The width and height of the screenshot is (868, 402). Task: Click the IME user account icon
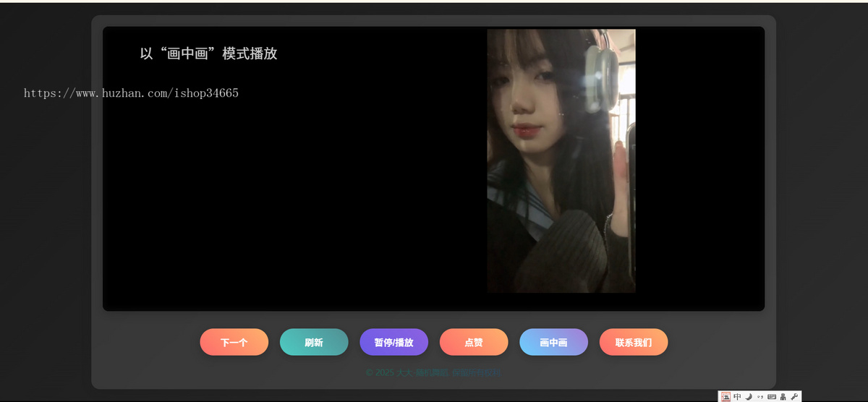(x=783, y=396)
